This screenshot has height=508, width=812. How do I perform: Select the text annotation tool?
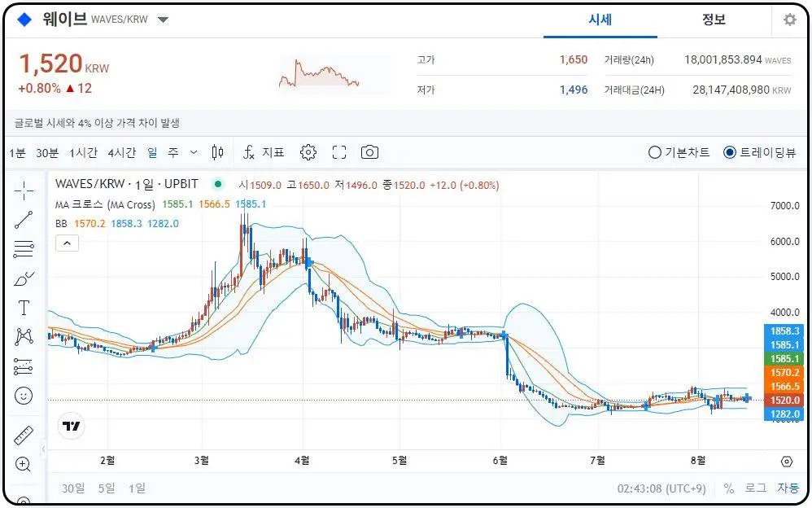(24, 308)
